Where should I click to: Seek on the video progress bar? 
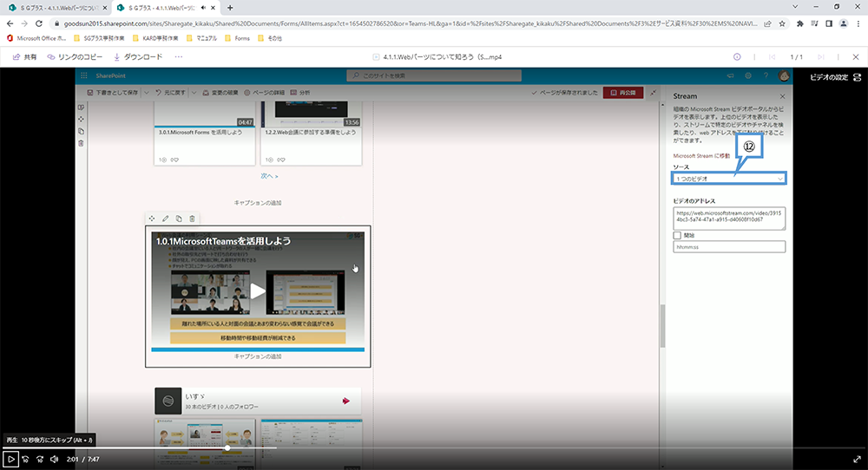pos(434,447)
